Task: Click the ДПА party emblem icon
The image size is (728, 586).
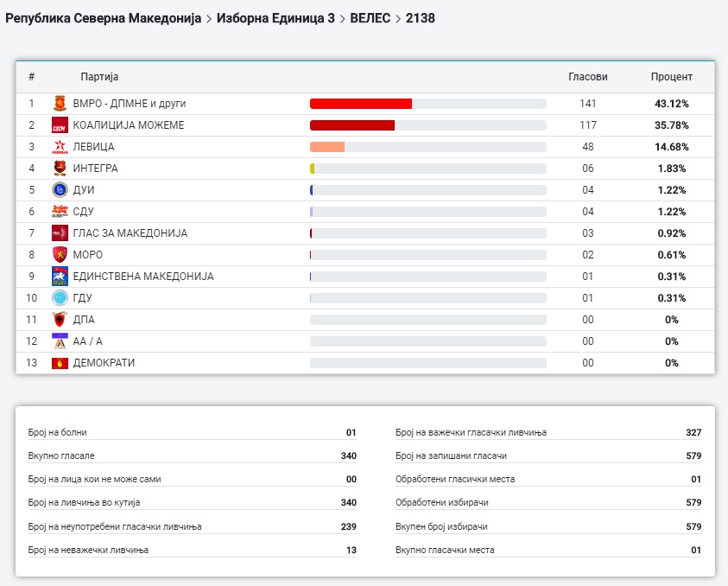Action: coord(60,320)
